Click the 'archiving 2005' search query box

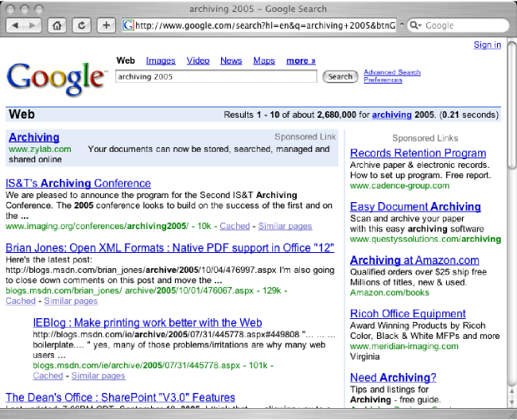[x=216, y=76]
